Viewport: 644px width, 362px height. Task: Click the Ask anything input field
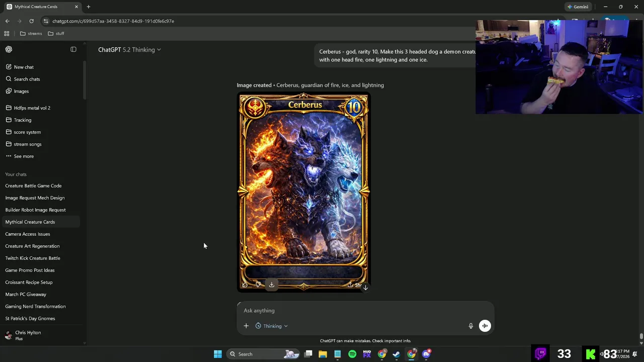tap(365, 310)
